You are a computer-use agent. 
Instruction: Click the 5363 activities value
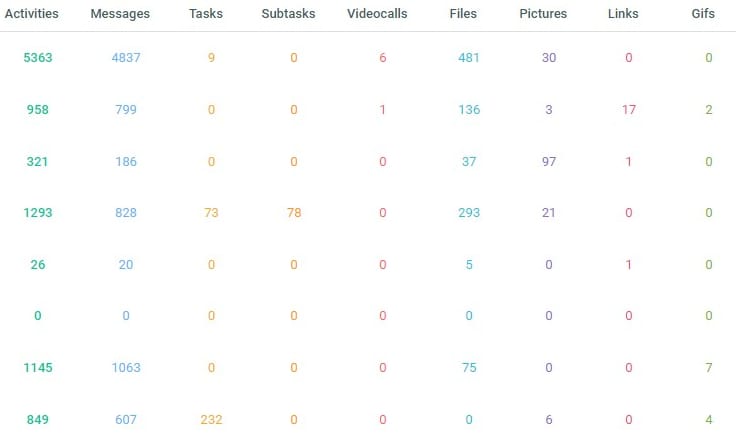point(37,58)
